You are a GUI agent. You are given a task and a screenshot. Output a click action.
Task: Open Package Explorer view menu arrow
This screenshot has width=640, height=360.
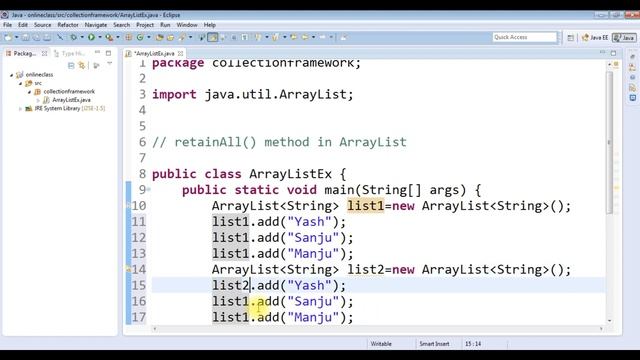[109, 64]
